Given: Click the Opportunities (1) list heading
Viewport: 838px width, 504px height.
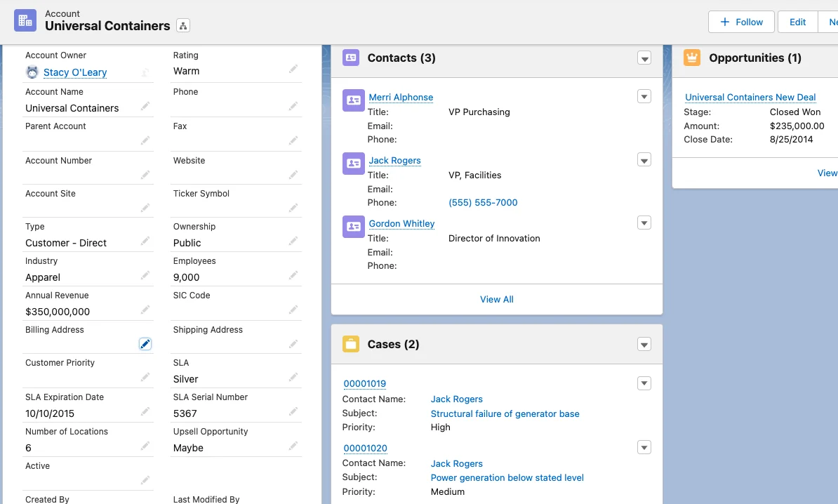Looking at the screenshot, I should pyautogui.click(x=754, y=58).
